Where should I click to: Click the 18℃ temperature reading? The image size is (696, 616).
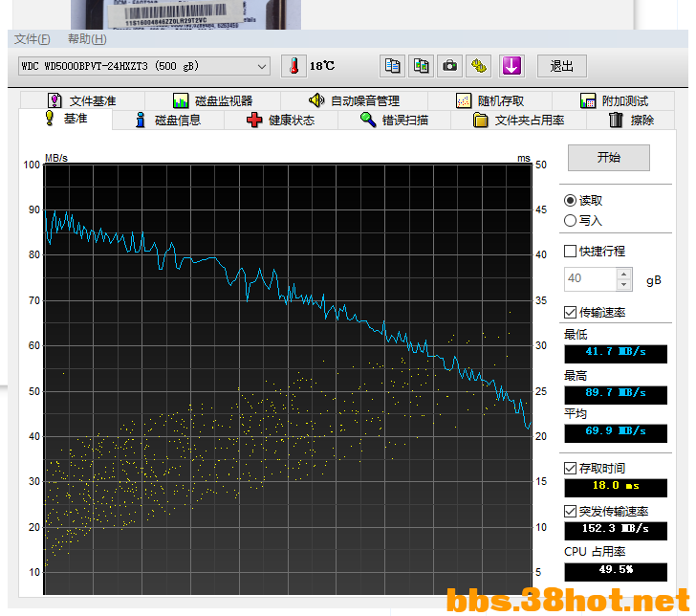point(322,66)
